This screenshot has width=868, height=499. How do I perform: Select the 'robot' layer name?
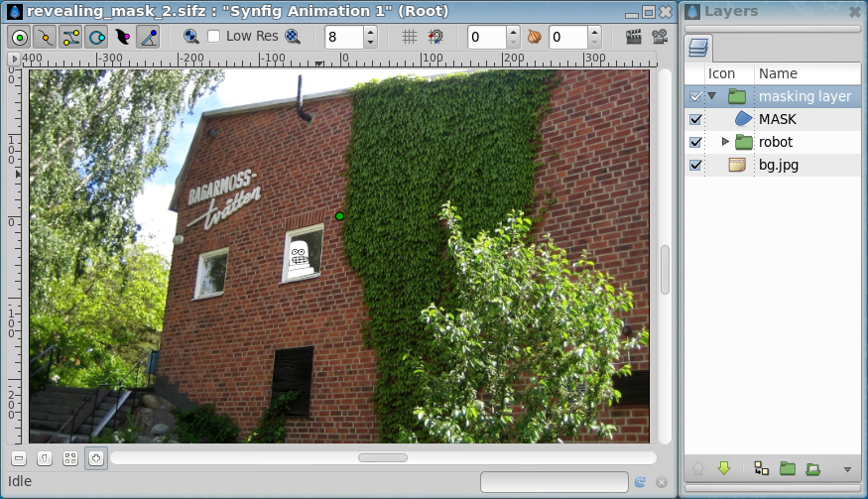click(776, 142)
